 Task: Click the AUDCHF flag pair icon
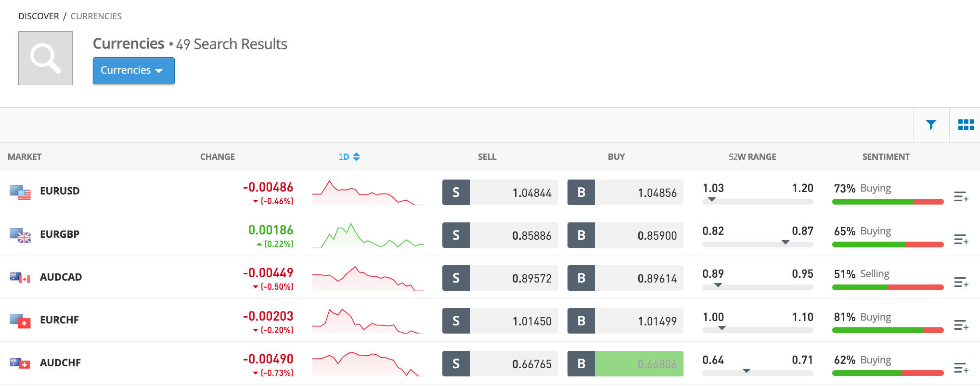(x=20, y=363)
